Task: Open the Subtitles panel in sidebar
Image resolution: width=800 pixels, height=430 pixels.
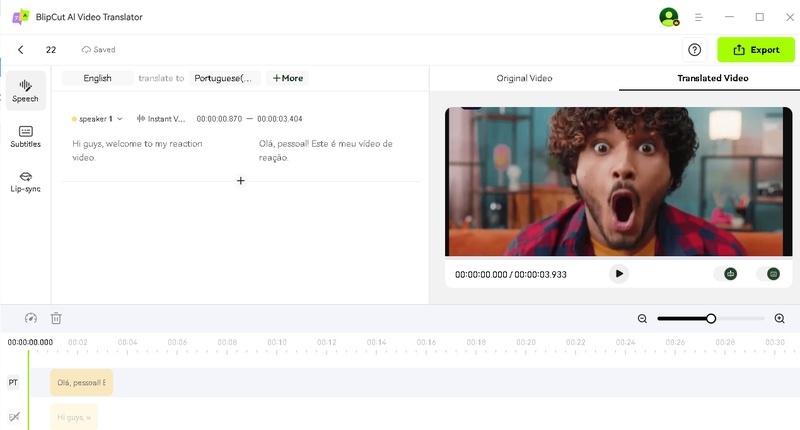Action: pyautogui.click(x=25, y=136)
